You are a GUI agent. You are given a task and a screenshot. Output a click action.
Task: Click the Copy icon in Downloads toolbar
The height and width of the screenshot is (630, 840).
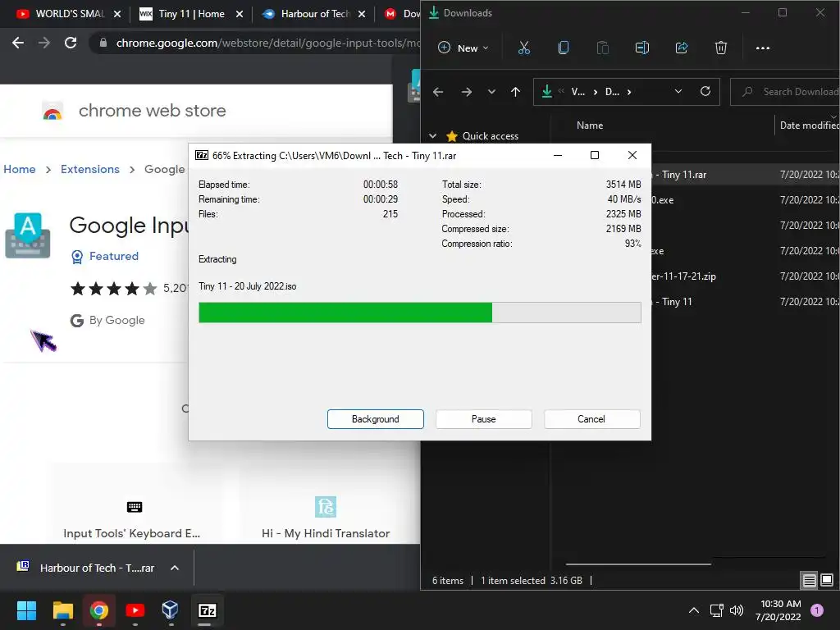tap(563, 48)
